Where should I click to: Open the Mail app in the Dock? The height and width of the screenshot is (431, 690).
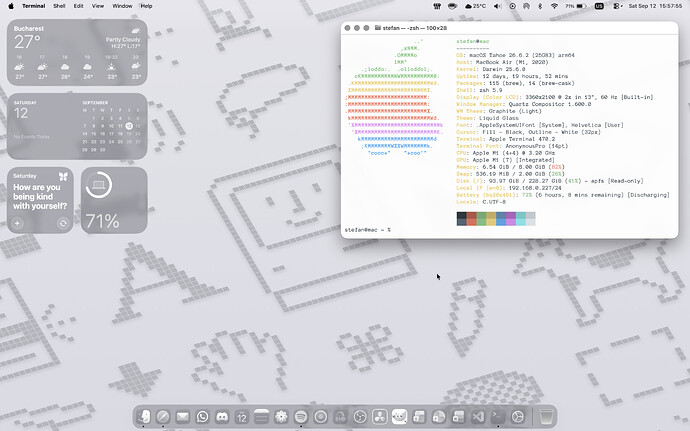183,416
